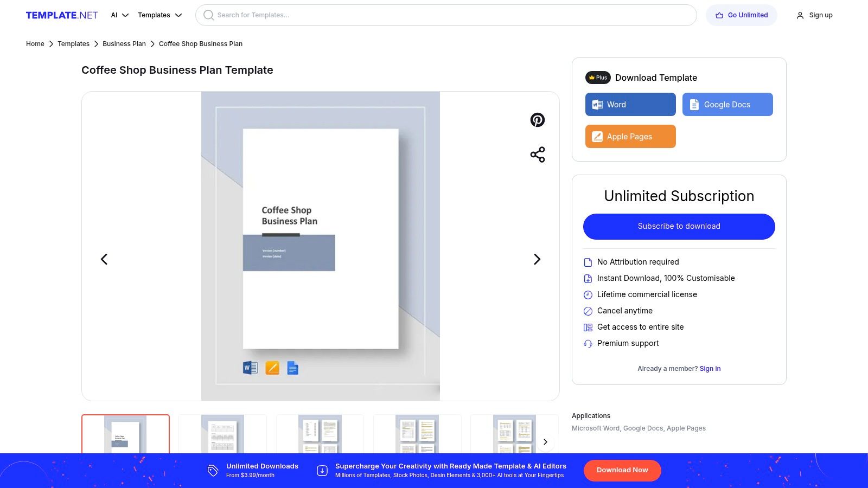Image resolution: width=868 pixels, height=488 pixels.
Task: Click 'Unlimited Downloads' banner text
Action: (262, 466)
